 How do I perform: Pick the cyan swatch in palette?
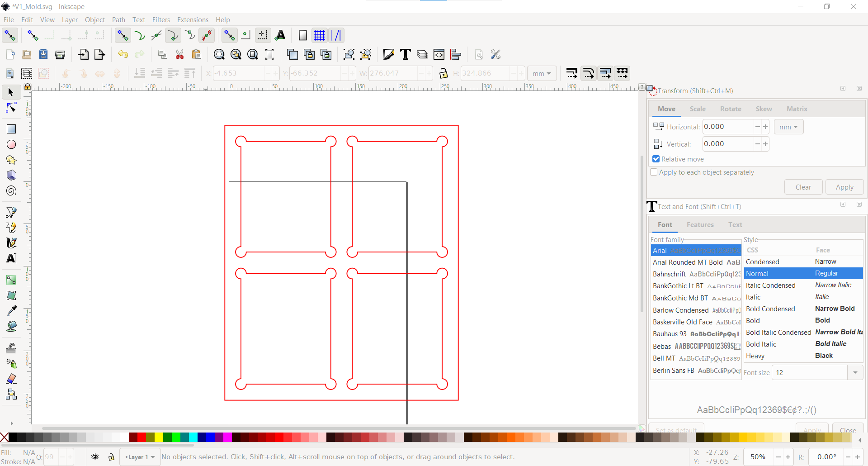click(193, 437)
